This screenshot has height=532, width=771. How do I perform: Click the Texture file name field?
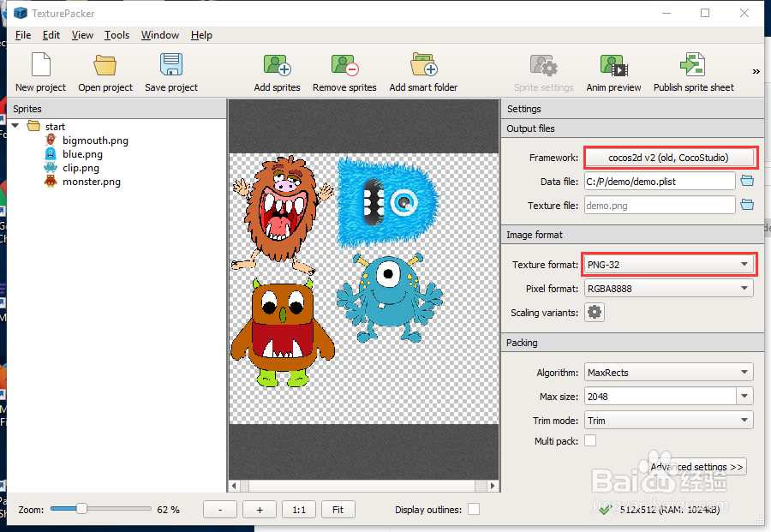pyautogui.click(x=660, y=205)
